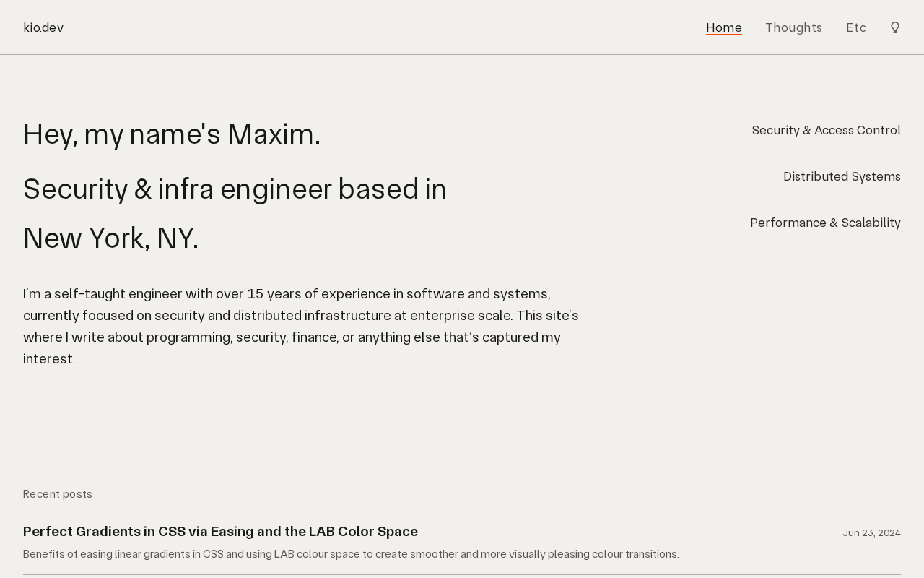The width and height of the screenshot is (924, 578).
Task: Click the word "interest." ending the bio
Action: click(x=49, y=359)
